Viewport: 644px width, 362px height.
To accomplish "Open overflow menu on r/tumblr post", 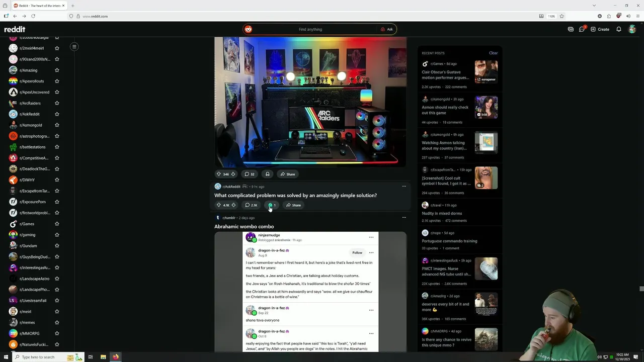I will (404, 218).
